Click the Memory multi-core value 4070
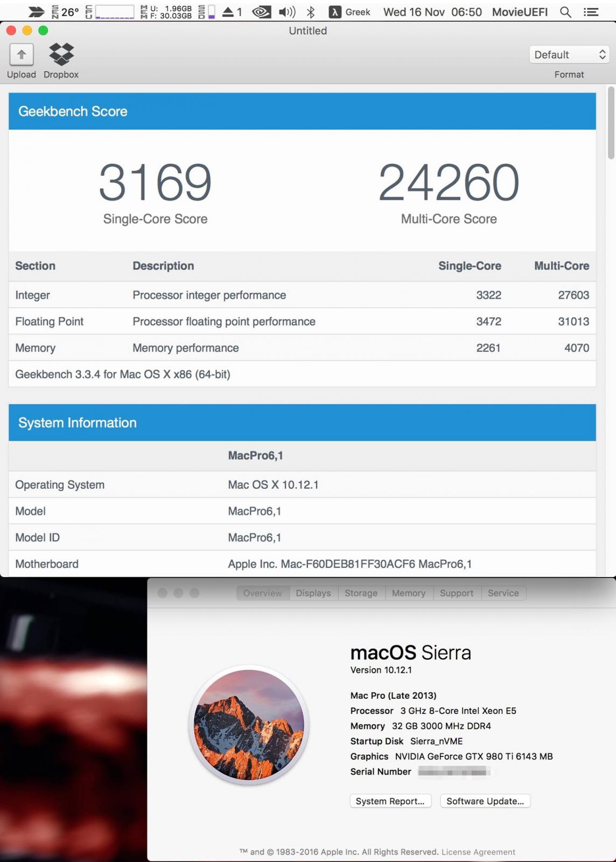616x862 pixels. [x=577, y=348]
